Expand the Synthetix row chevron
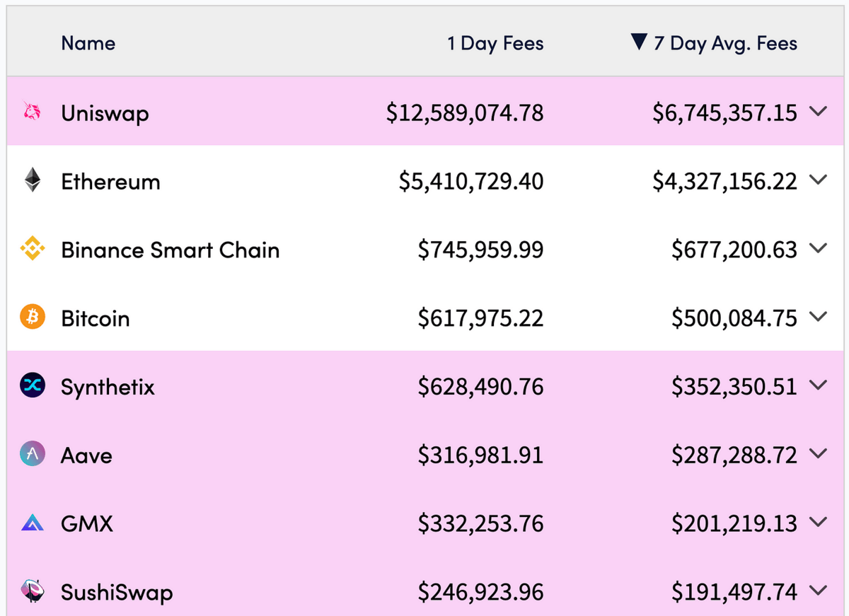The height and width of the screenshot is (616, 849). [817, 386]
